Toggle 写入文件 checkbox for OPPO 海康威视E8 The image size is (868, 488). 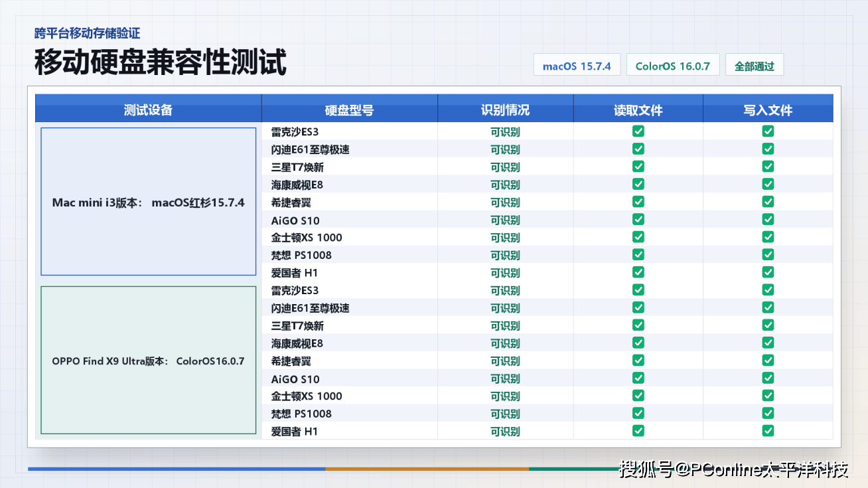768,343
